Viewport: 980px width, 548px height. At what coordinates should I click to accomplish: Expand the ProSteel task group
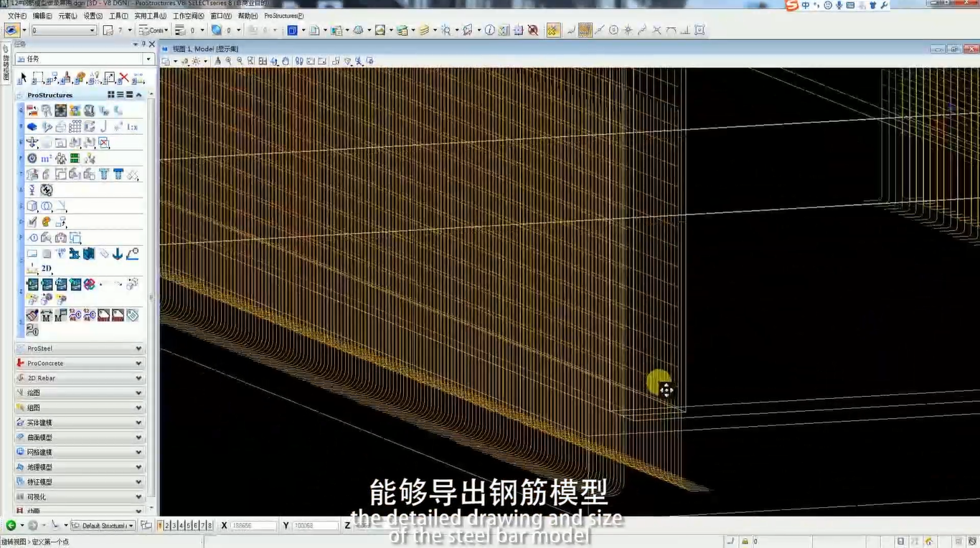tap(79, 349)
